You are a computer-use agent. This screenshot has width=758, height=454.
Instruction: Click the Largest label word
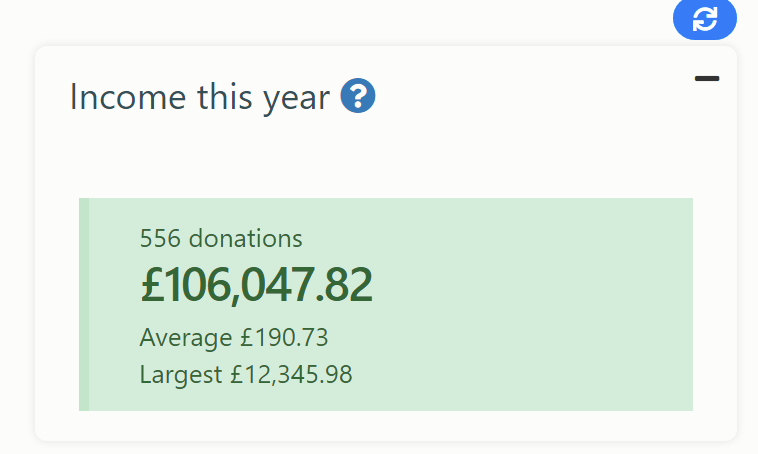point(181,375)
